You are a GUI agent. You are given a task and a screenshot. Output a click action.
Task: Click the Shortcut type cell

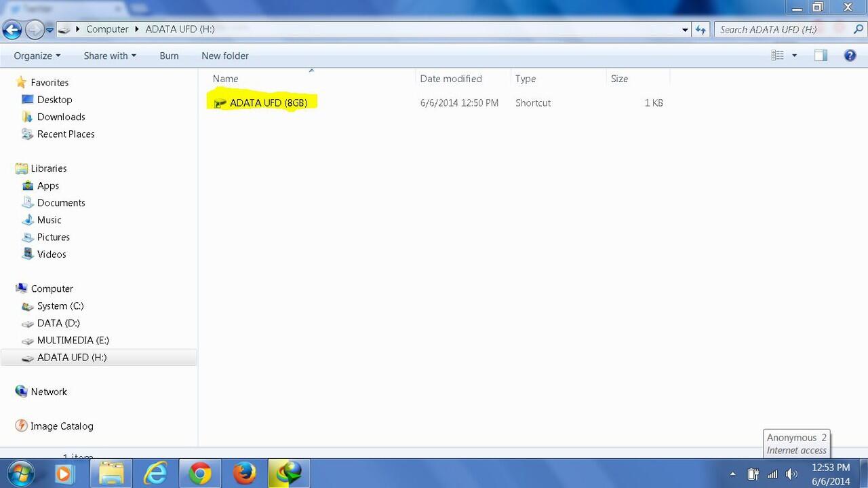point(533,103)
